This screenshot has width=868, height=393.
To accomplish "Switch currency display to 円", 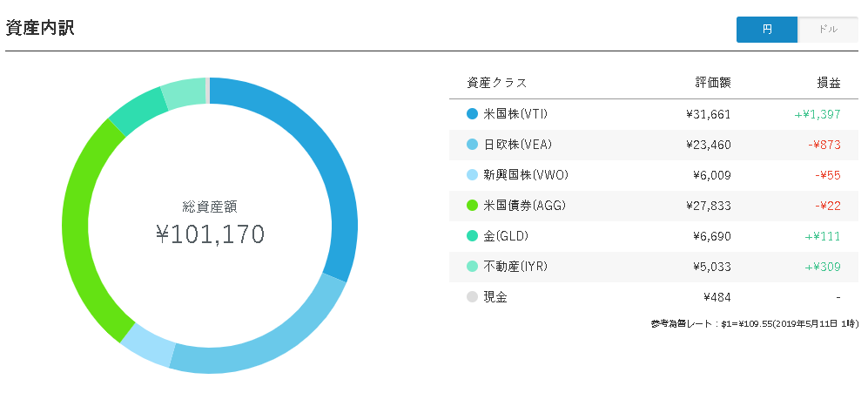I will 767,30.
